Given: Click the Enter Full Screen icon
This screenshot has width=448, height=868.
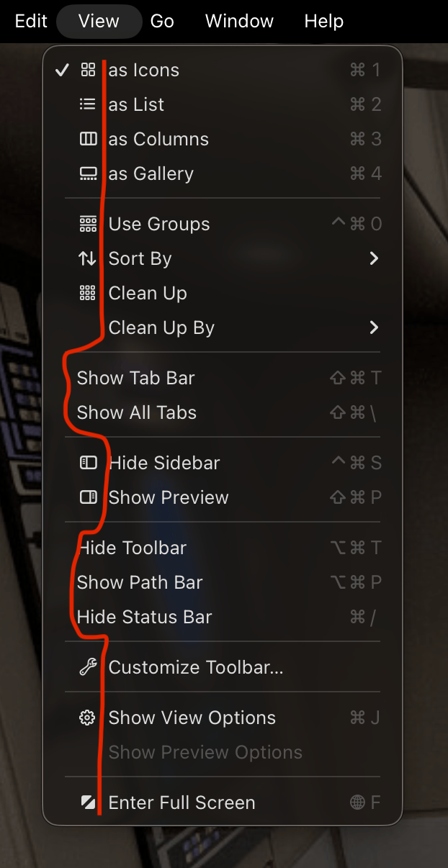Looking at the screenshot, I should pyautogui.click(x=88, y=803).
